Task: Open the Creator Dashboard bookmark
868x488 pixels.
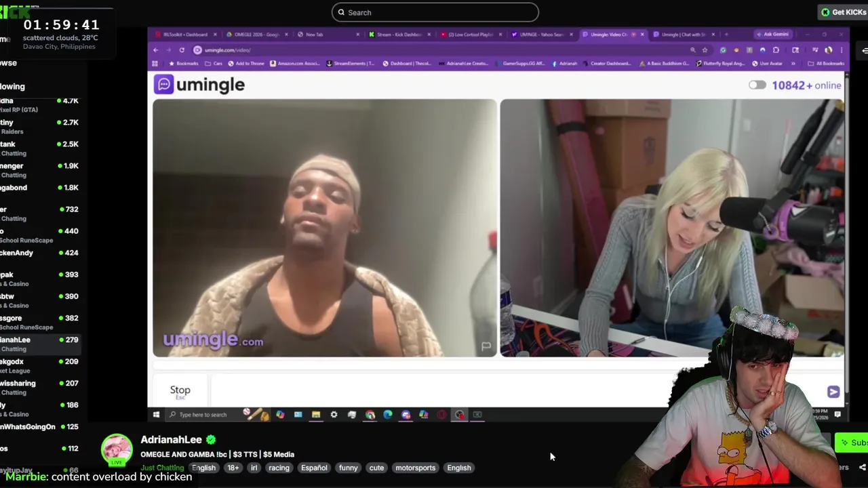Action: tap(606, 64)
